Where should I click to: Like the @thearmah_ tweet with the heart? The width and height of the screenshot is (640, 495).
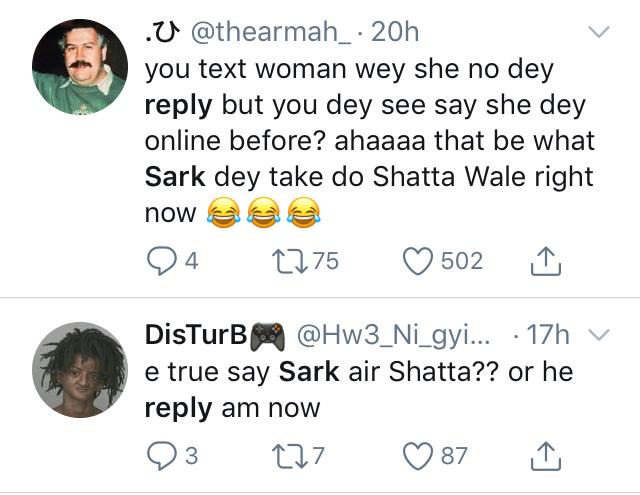tap(418, 262)
